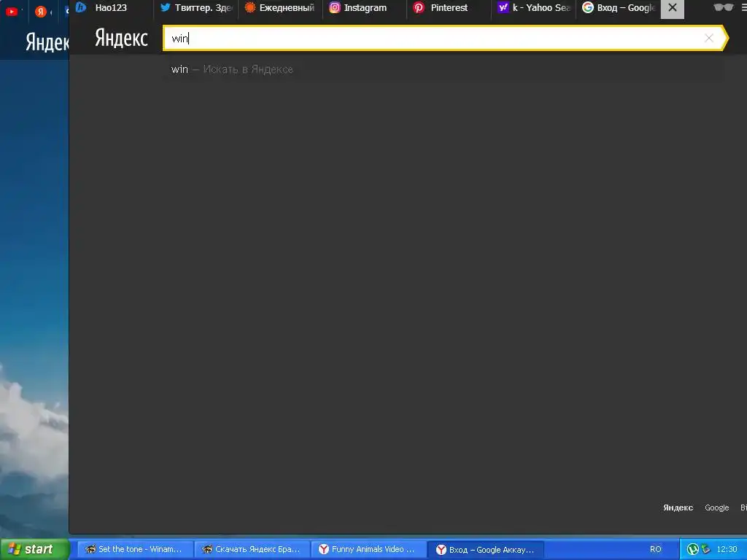This screenshot has width=747, height=560.
Task: Click the Яндекс logo beside search box
Action: point(122,38)
